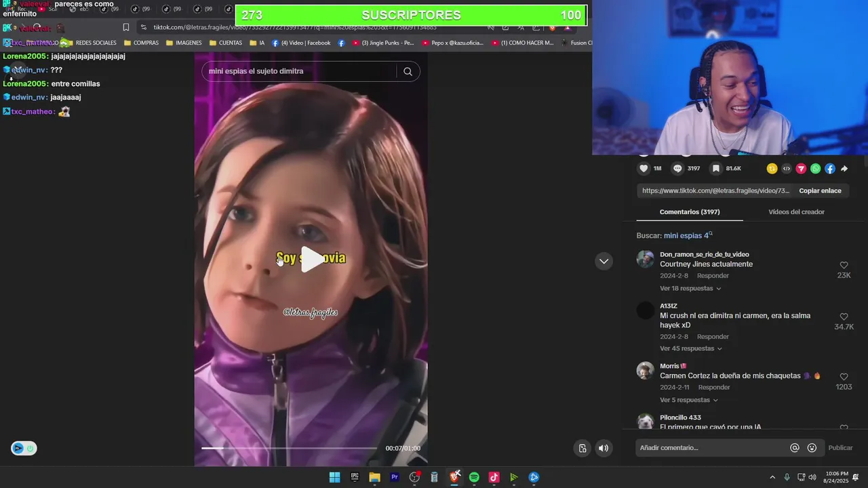The width and height of the screenshot is (868, 488).
Task: Open volume control in system tray
Action: pos(812,477)
